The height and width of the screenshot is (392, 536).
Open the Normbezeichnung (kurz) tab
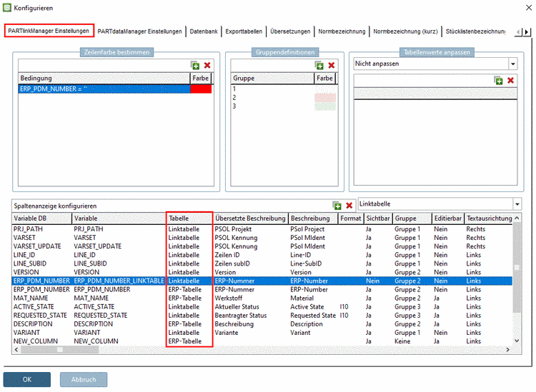(x=405, y=31)
